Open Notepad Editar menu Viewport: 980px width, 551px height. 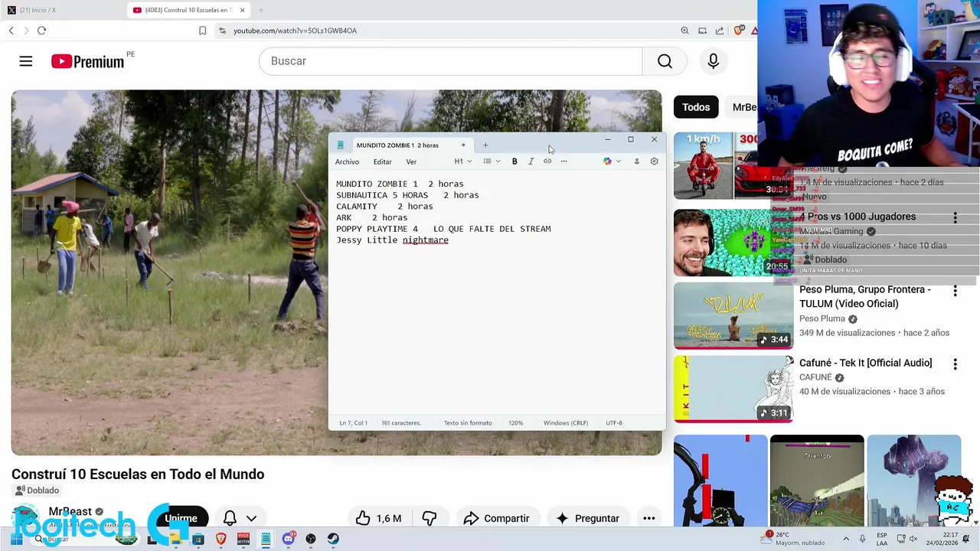tap(382, 161)
